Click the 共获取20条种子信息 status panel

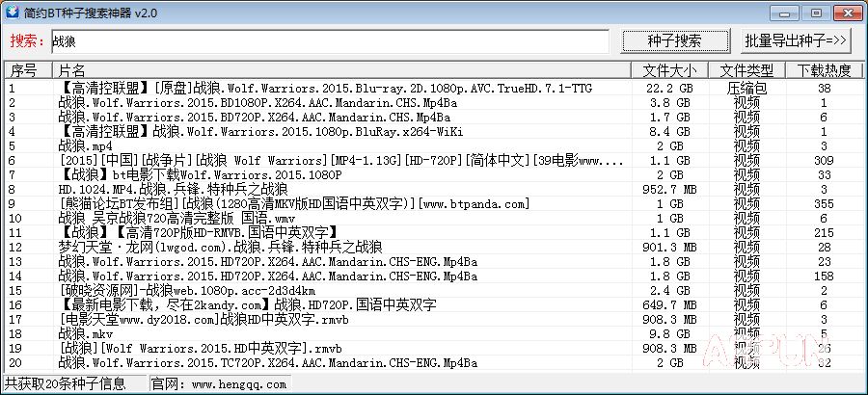click(x=74, y=384)
